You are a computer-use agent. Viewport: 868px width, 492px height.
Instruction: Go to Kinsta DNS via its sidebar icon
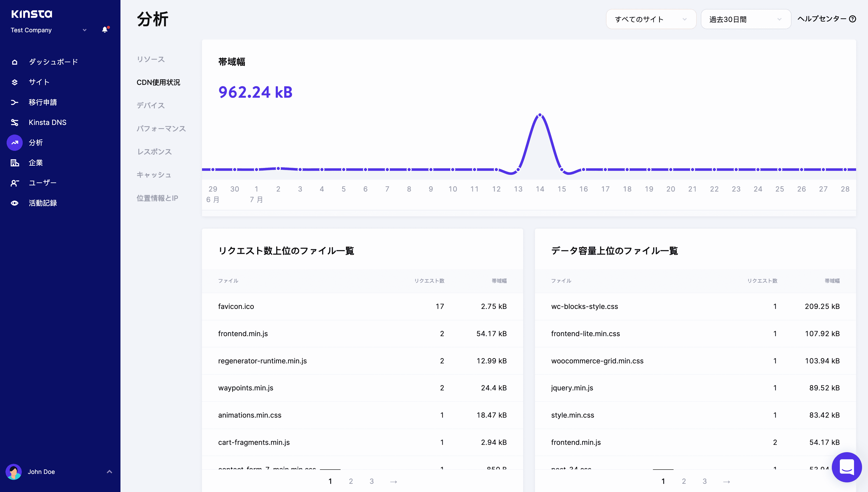15,122
